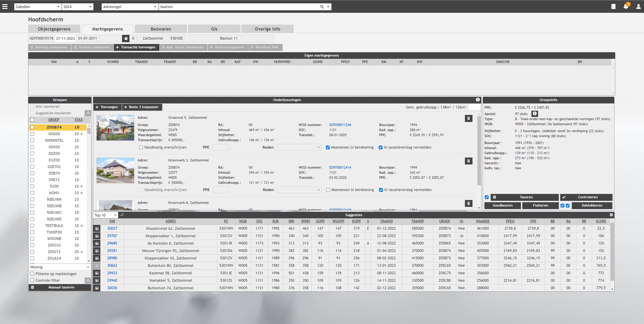Image resolution: width=644 pixels, height=324 pixels.
Task: Open the Top 10 suggestions dropdown
Action: click(106, 215)
